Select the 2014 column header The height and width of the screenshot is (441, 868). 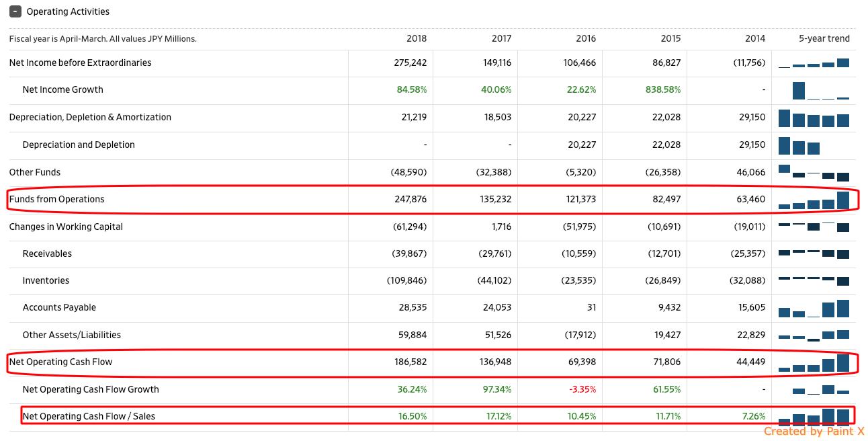click(755, 38)
